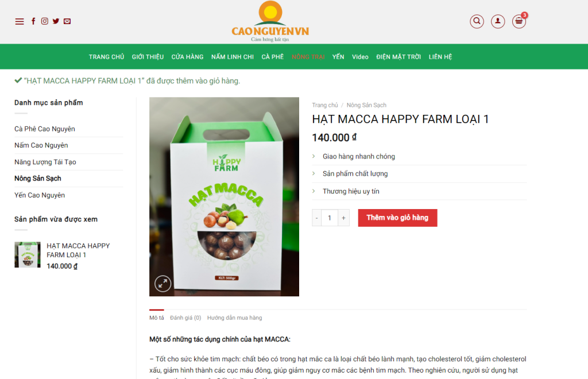Go to NẤM LINH CHI menu
Screen dimensions: 588x379
click(x=233, y=57)
